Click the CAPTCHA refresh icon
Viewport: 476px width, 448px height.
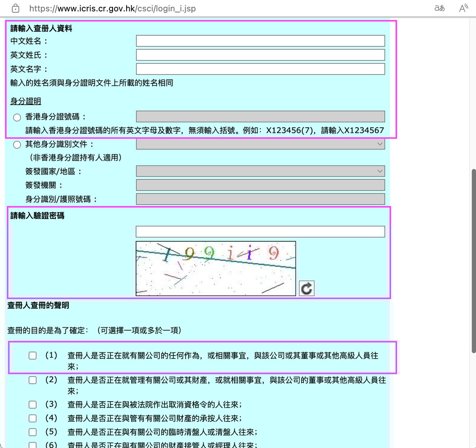pyautogui.click(x=306, y=288)
